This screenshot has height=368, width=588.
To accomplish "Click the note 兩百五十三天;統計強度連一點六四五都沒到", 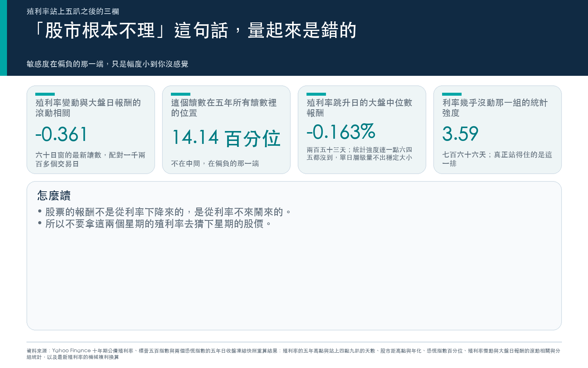I will pyautogui.click(x=359, y=154).
